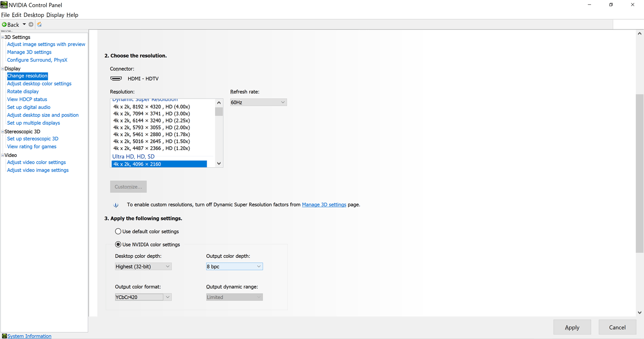Screen dimensions: 644x339
Task: Open the Help menu
Action: point(72,15)
